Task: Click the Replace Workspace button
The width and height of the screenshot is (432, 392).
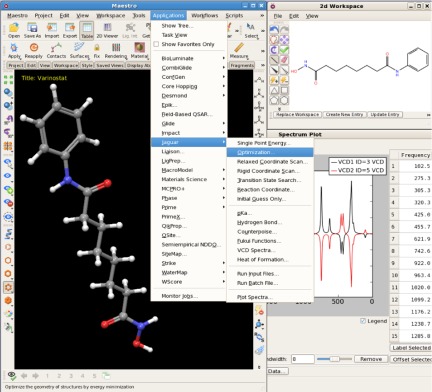Action: point(298,114)
